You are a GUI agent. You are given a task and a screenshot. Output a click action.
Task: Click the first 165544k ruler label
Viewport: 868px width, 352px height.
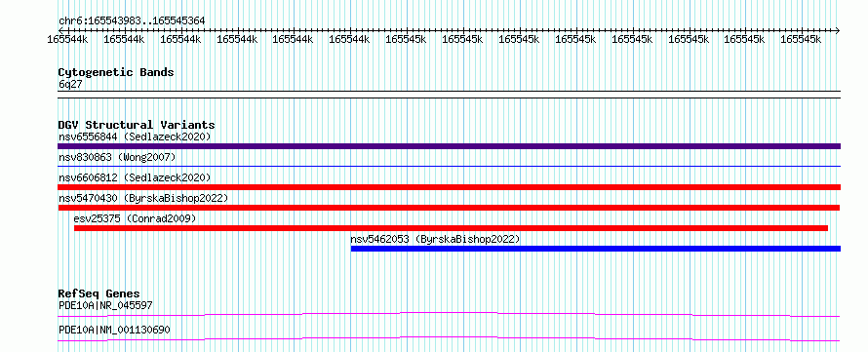[67, 39]
